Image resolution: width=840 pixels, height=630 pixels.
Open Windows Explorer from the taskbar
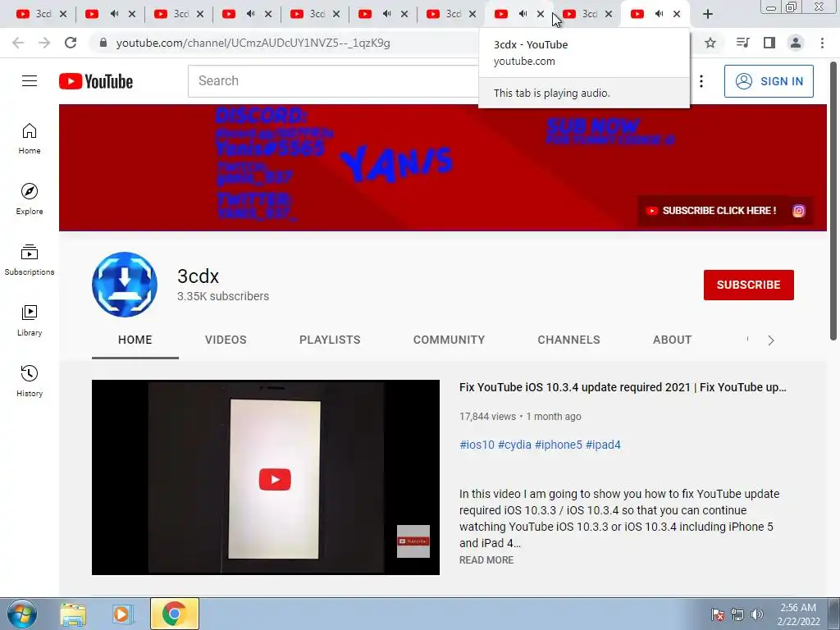[73, 614]
